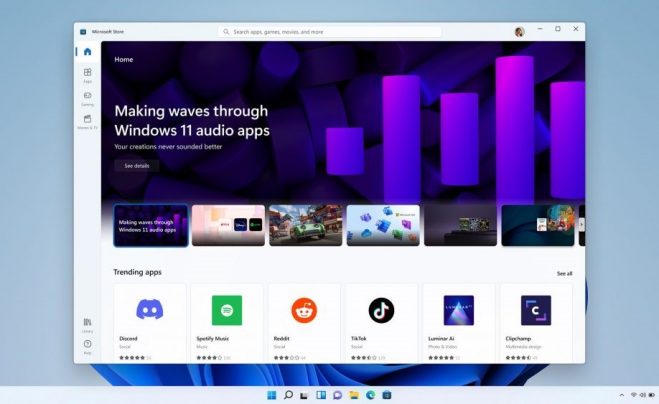Open the Library icon
The height and width of the screenshot is (404, 659).
click(87, 324)
